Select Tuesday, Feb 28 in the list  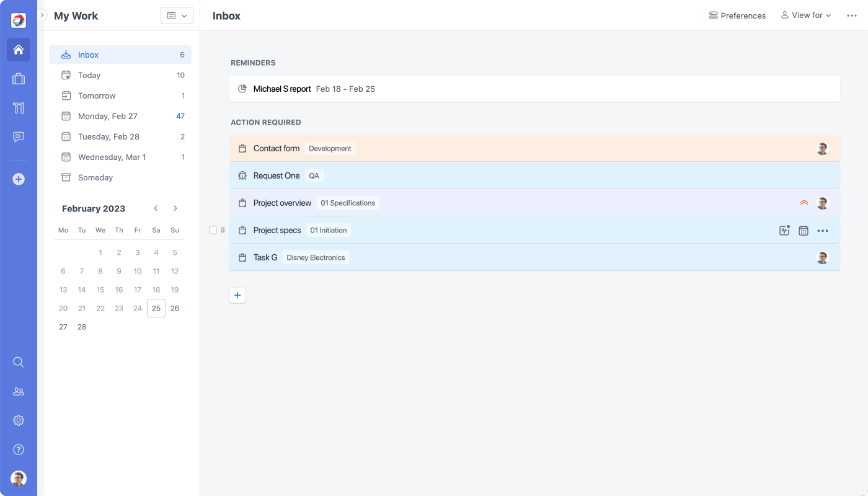pyautogui.click(x=120, y=136)
